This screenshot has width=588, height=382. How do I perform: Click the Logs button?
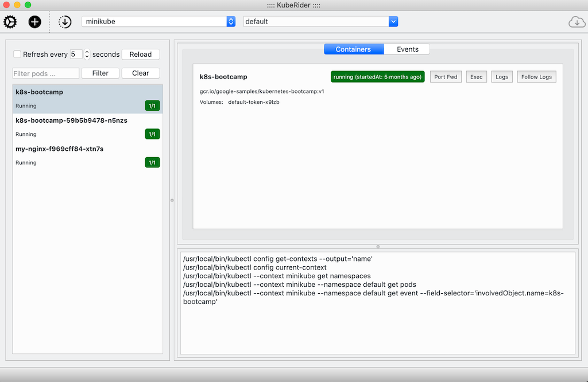tap(502, 77)
